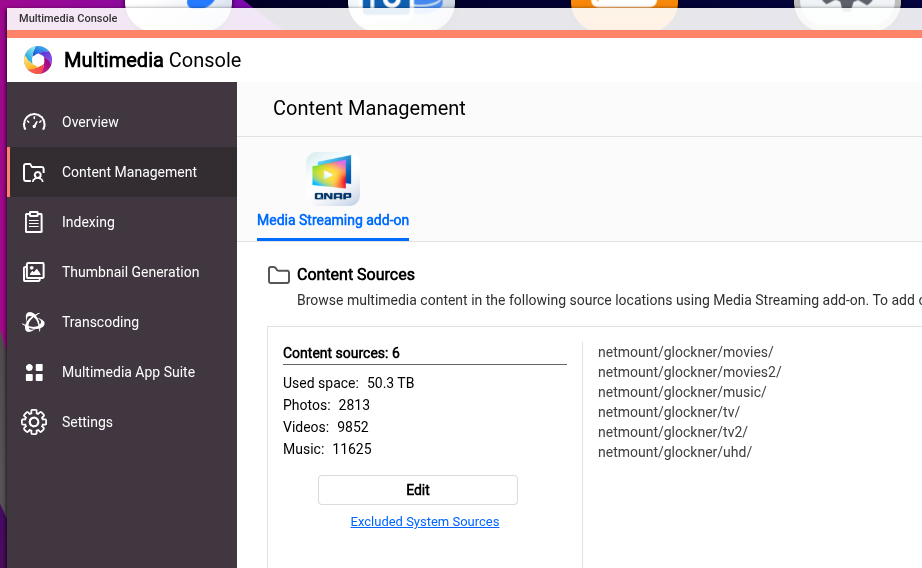Open the Transcoding page
Viewport: 922px width, 568px height.
click(x=100, y=322)
